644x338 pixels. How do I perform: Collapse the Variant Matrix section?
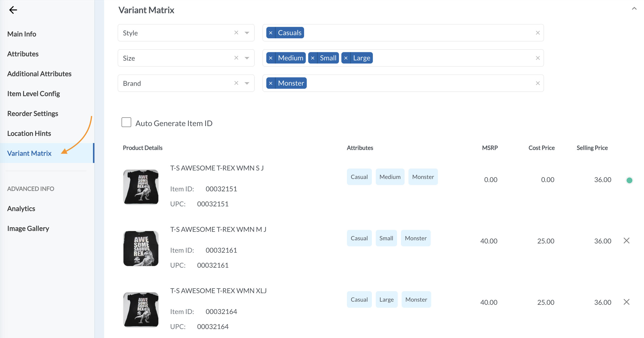(634, 9)
